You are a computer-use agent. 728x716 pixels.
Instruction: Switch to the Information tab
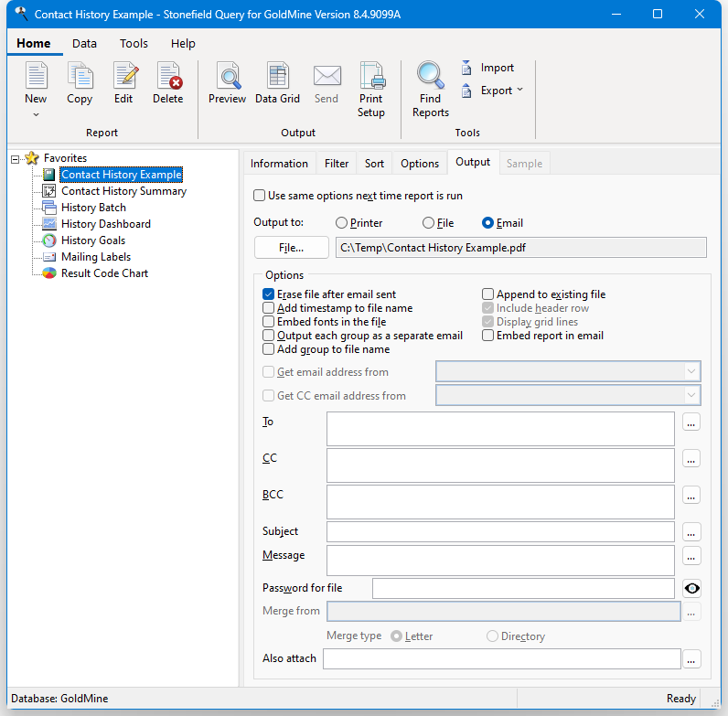pos(279,164)
